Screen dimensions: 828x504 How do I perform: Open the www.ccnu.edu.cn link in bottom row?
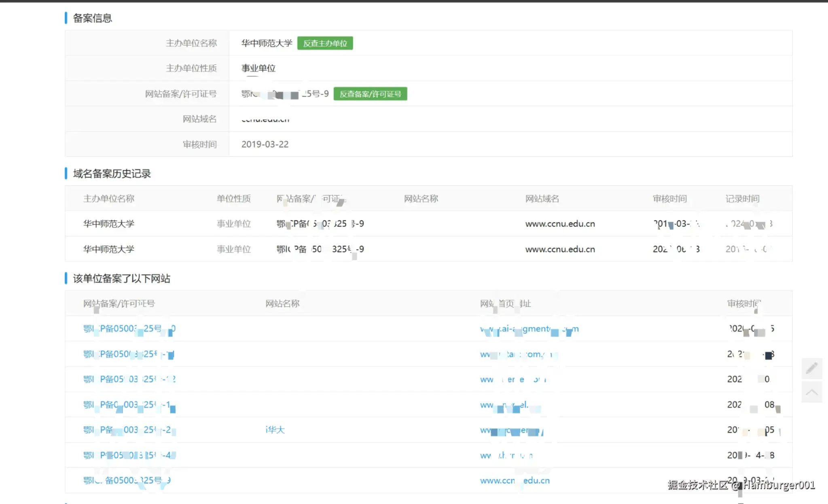[515, 481]
